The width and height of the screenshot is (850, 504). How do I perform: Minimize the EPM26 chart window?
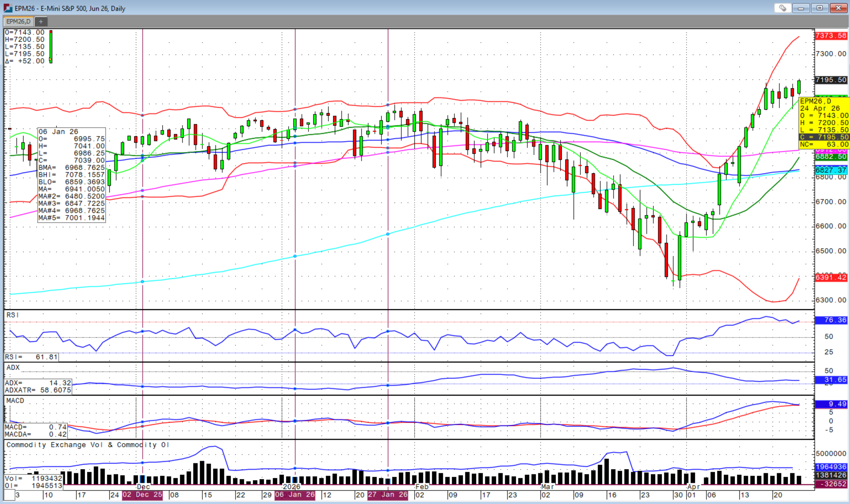[801, 8]
